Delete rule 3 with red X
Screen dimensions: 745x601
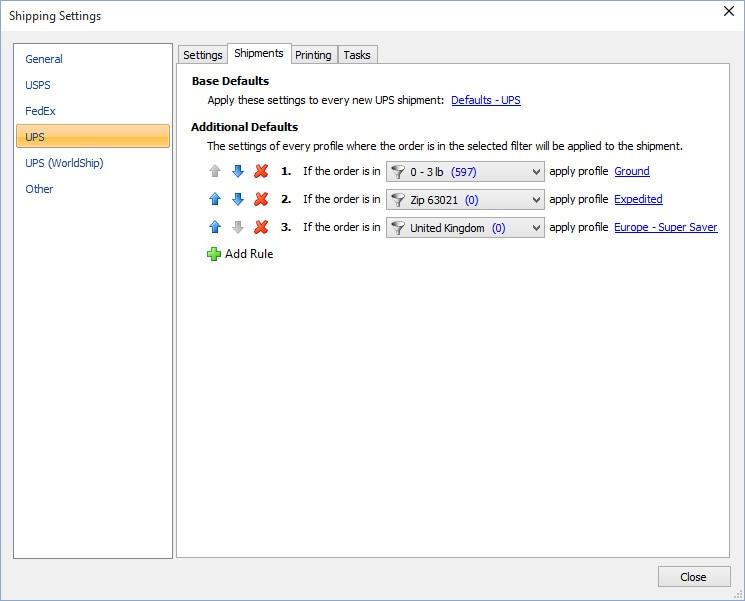pyautogui.click(x=261, y=227)
